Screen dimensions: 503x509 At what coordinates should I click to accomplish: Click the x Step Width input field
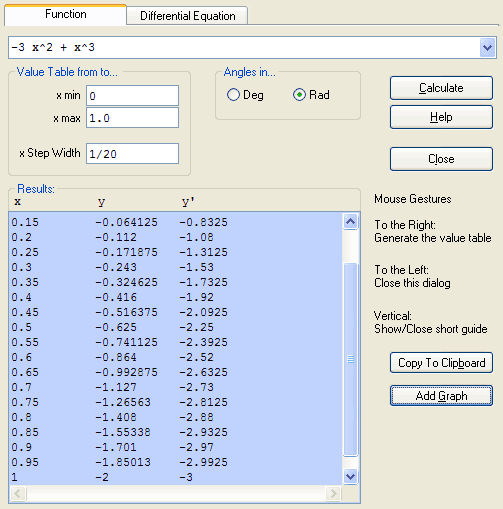tap(132, 154)
